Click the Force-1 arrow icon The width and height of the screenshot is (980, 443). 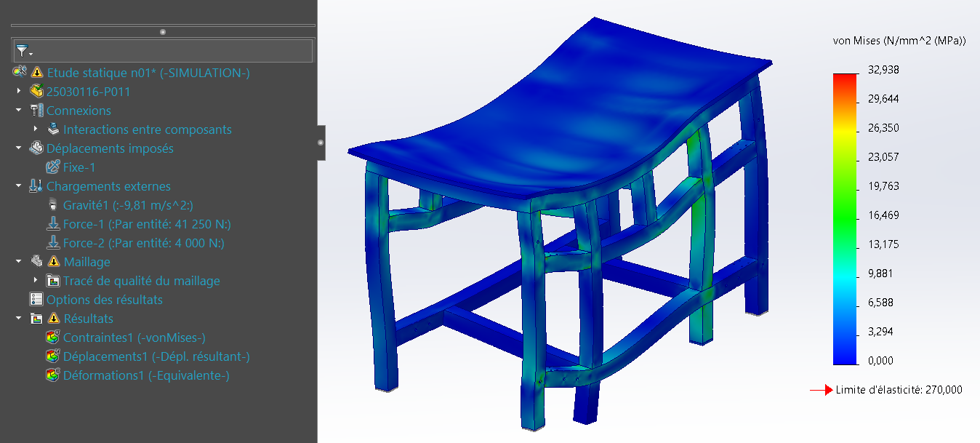coord(53,224)
